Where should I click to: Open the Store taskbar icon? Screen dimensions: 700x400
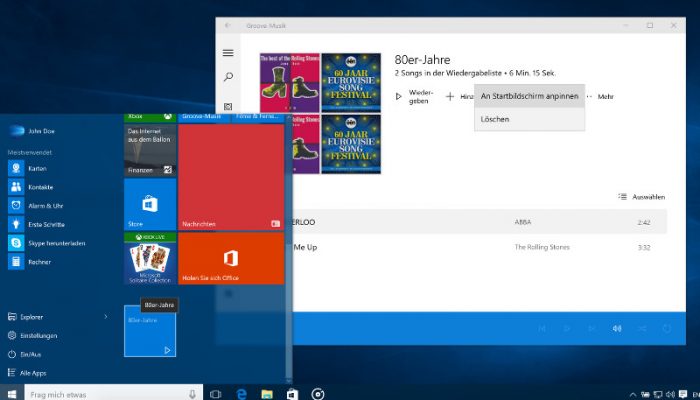coord(292,394)
